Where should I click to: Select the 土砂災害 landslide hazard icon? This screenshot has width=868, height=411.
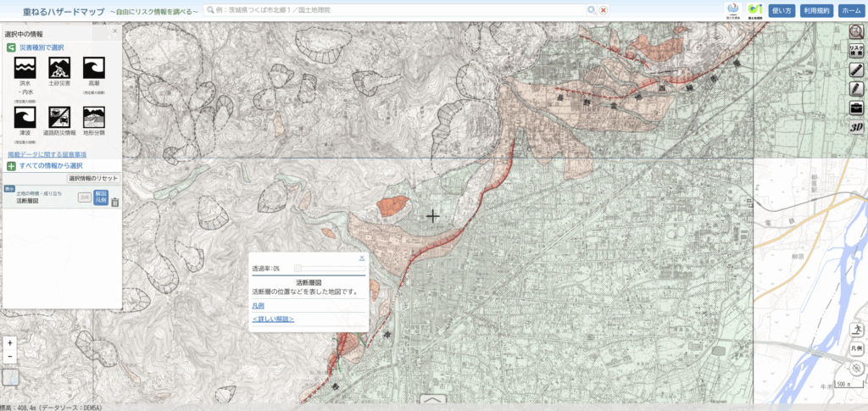click(59, 68)
